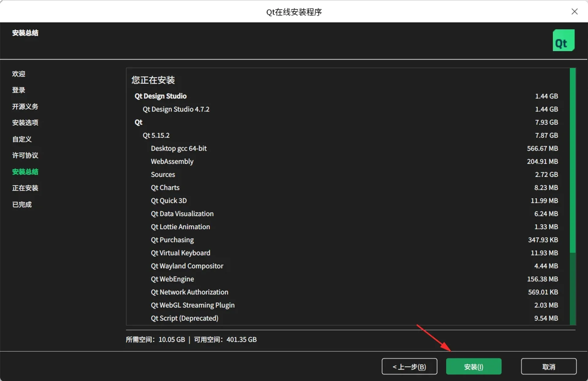
Task: Open the 许可协议 step
Action: [x=25, y=155]
